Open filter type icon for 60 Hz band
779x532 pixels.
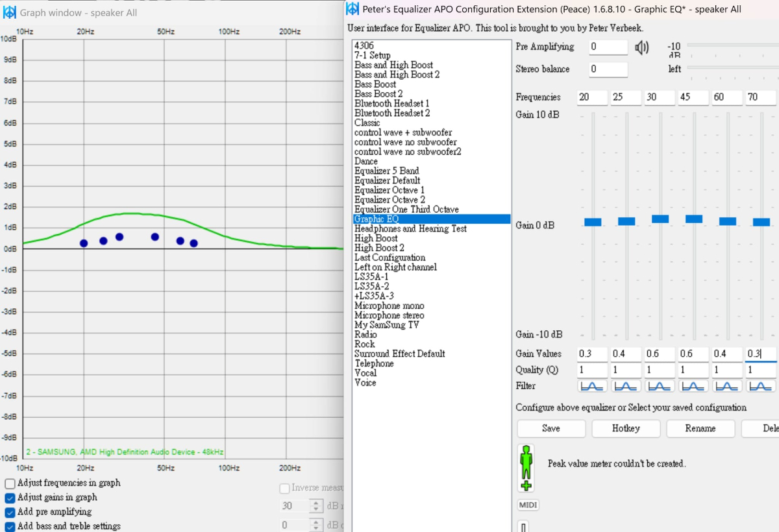pyautogui.click(x=727, y=386)
